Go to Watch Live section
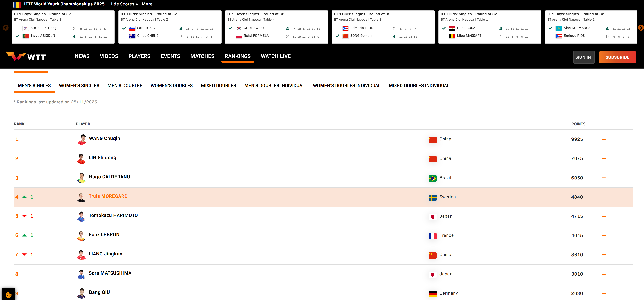644x300 pixels. (276, 56)
